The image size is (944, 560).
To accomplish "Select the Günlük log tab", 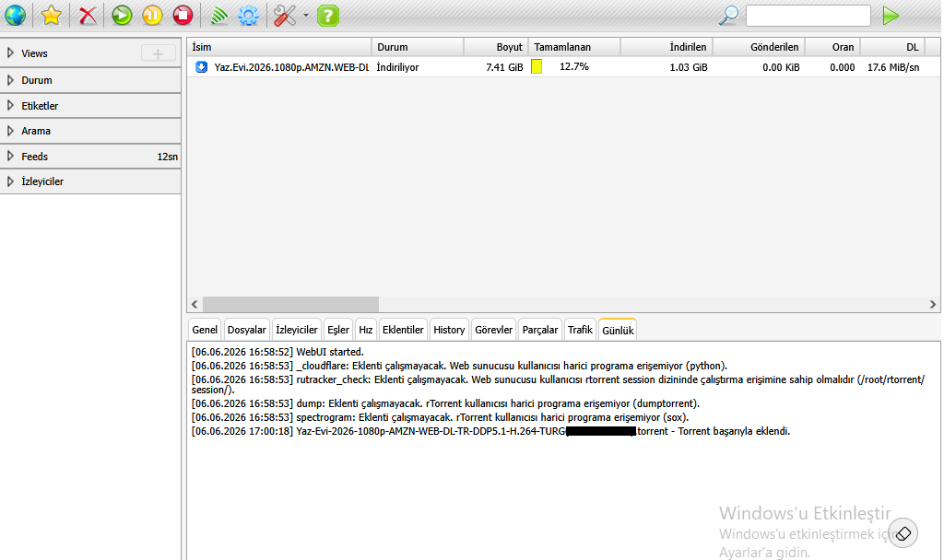I will [618, 331].
